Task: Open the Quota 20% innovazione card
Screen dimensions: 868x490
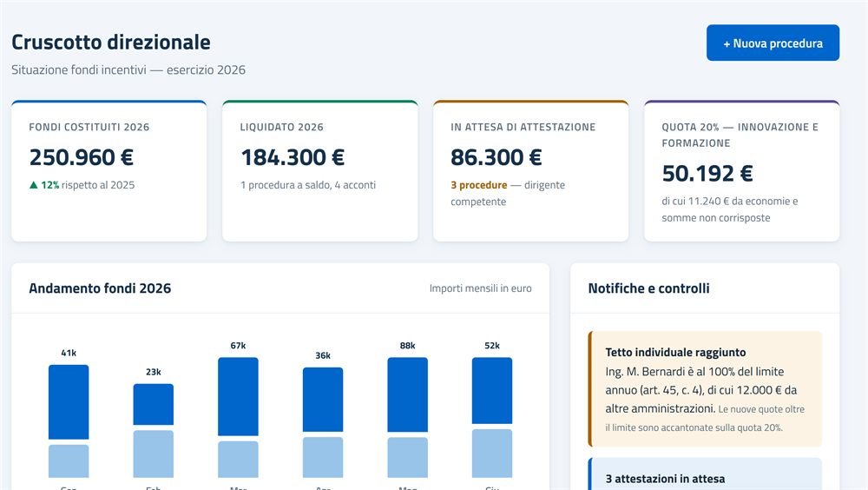Action: click(742, 171)
